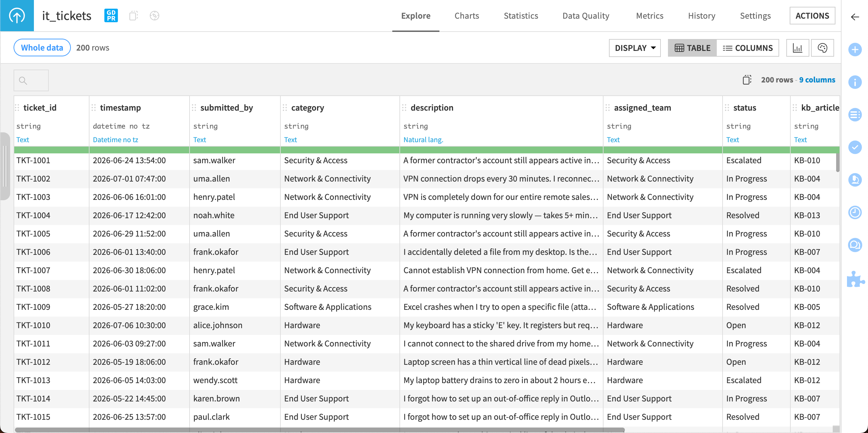The image size is (868, 433).
Task: Open the clock timeline icon in the sidebar
Action: click(x=855, y=212)
